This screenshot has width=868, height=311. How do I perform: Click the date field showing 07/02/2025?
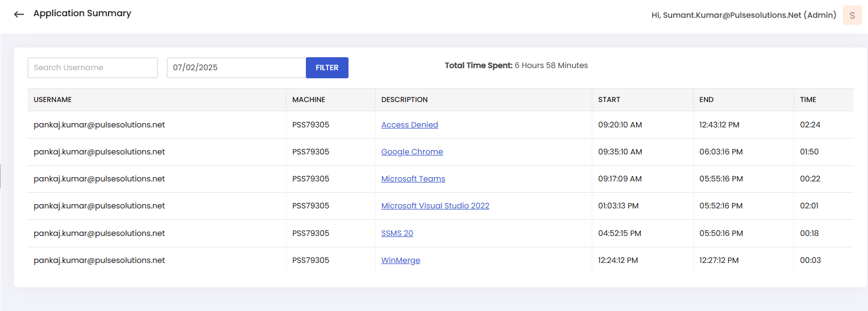[x=236, y=67]
